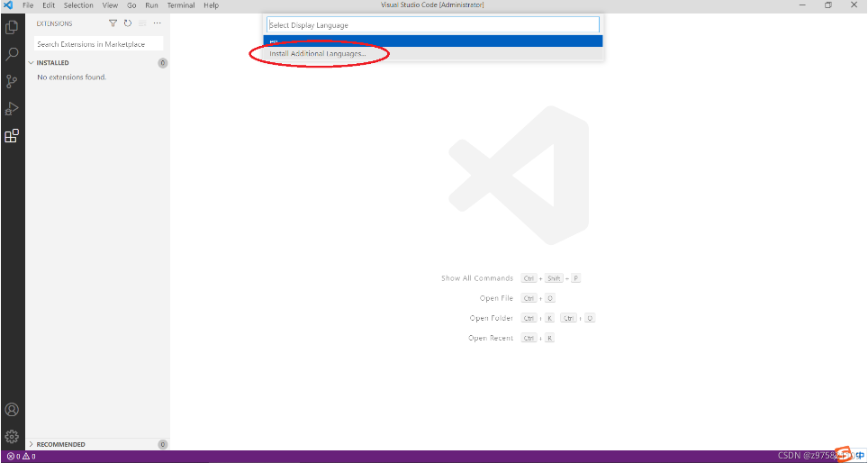Select the highlighted language entry in list

coord(433,41)
